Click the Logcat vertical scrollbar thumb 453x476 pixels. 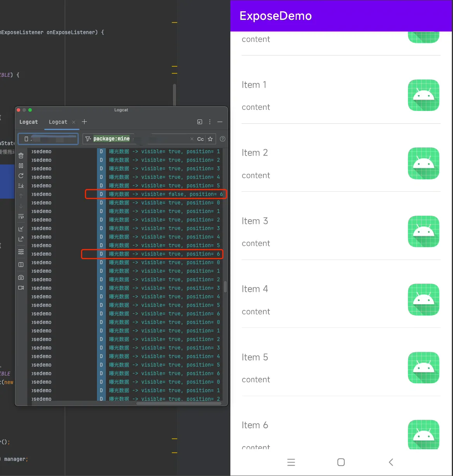(x=225, y=287)
